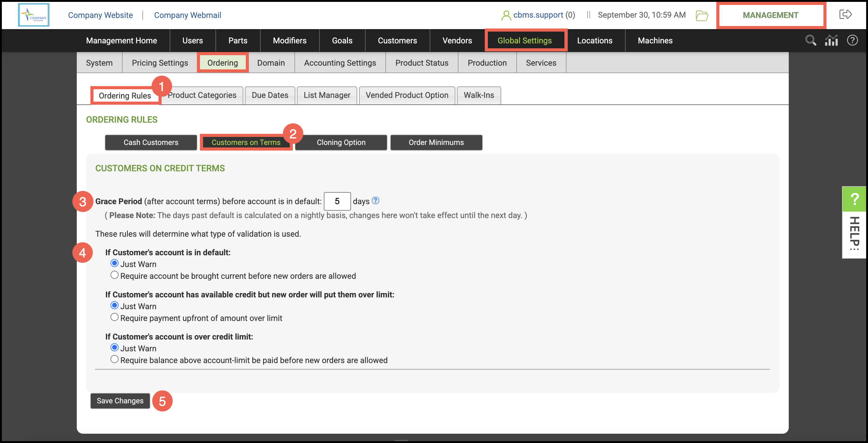Open the Customers menu item

point(397,41)
